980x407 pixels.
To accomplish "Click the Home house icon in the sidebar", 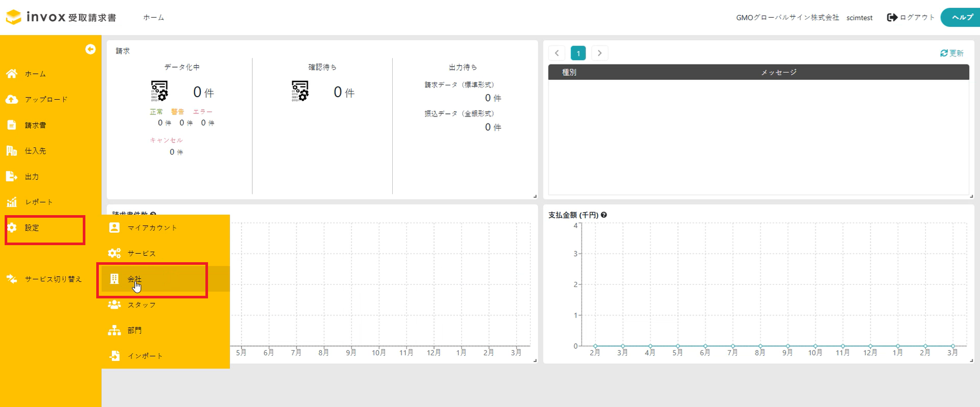I will pyautogui.click(x=11, y=73).
